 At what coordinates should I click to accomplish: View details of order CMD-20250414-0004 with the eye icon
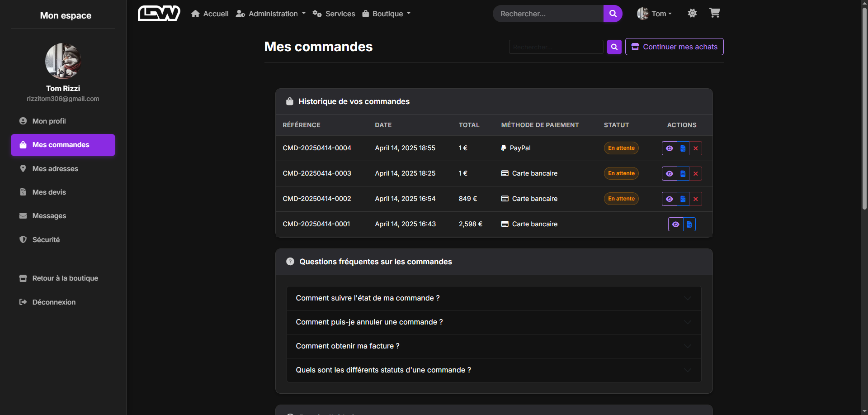tap(670, 148)
